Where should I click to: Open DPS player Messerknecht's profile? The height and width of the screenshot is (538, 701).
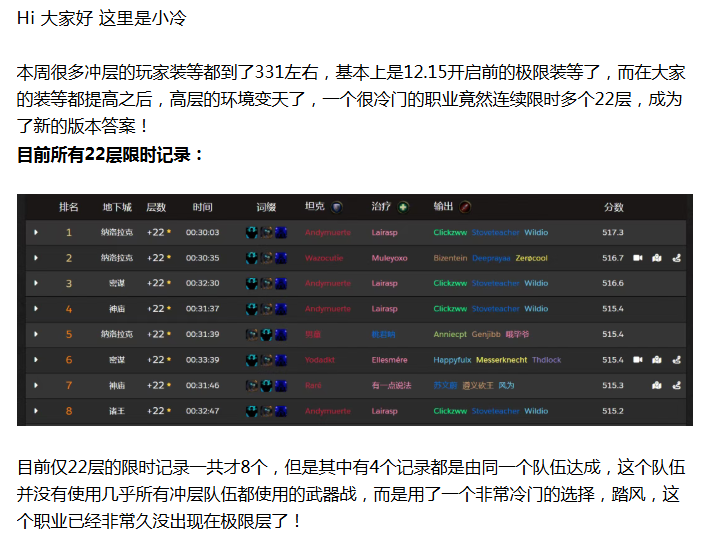pos(501,360)
